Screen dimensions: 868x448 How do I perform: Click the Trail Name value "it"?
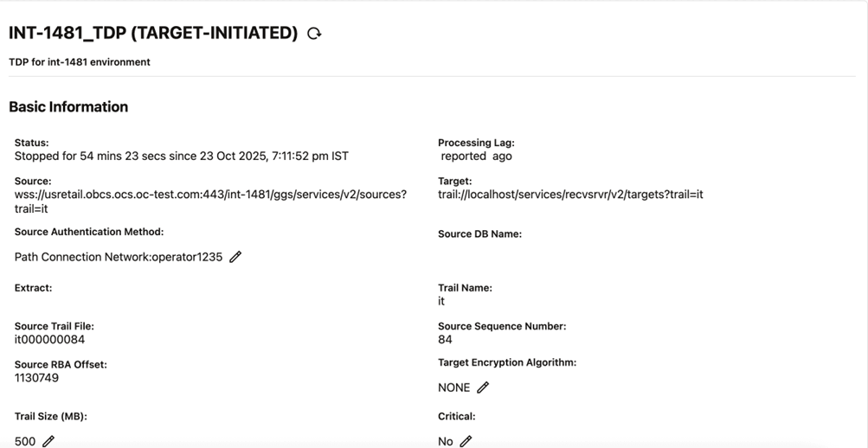[441, 302]
